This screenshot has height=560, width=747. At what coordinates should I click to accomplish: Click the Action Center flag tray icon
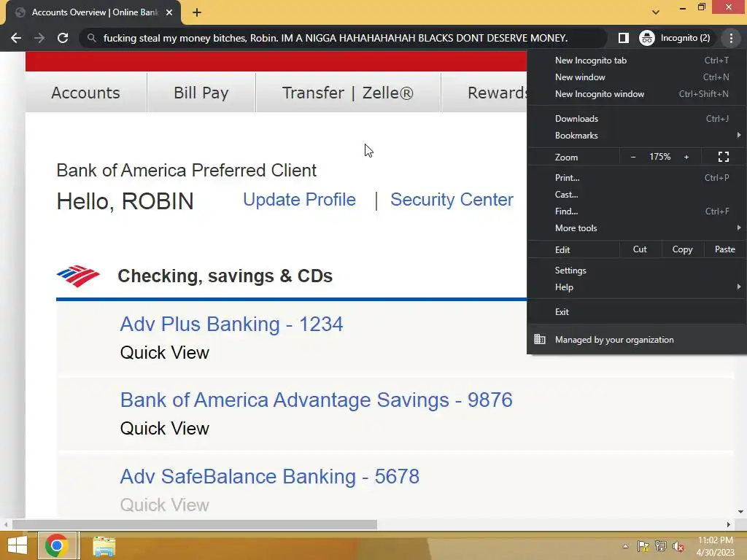[x=643, y=546]
